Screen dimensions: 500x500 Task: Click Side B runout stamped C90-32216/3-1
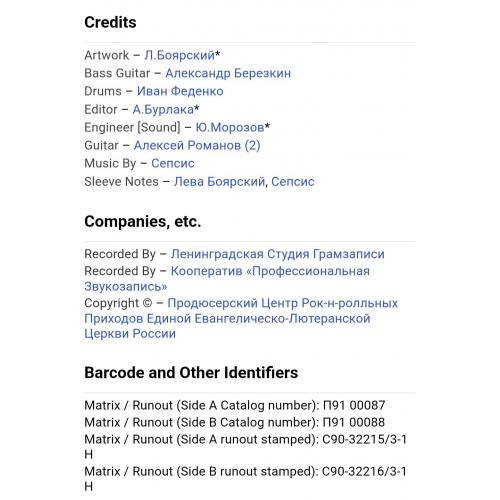tap(364, 472)
